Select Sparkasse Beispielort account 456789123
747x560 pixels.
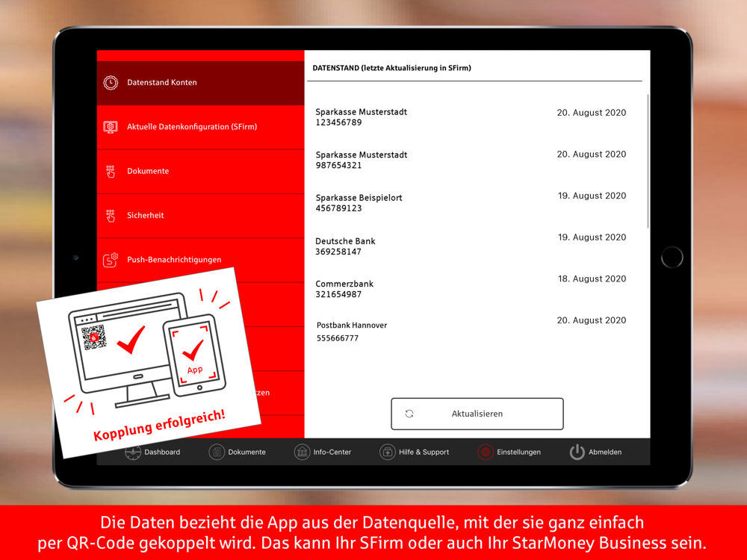tap(471, 202)
